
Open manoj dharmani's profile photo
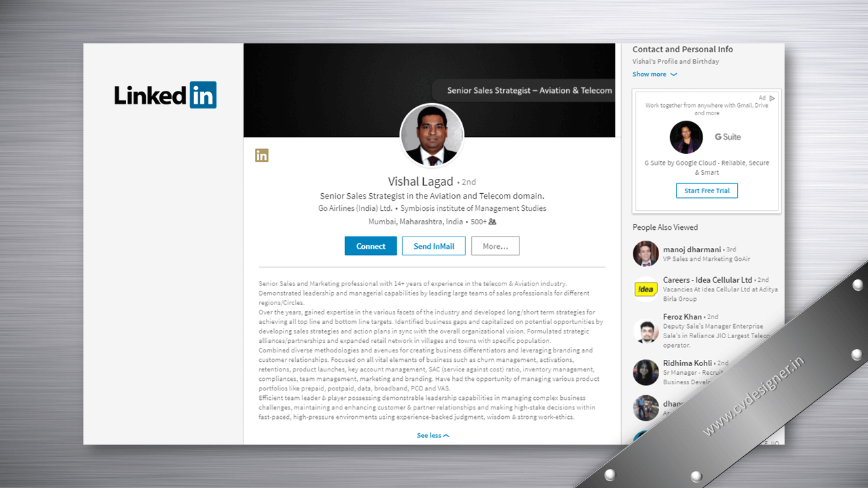(646, 253)
